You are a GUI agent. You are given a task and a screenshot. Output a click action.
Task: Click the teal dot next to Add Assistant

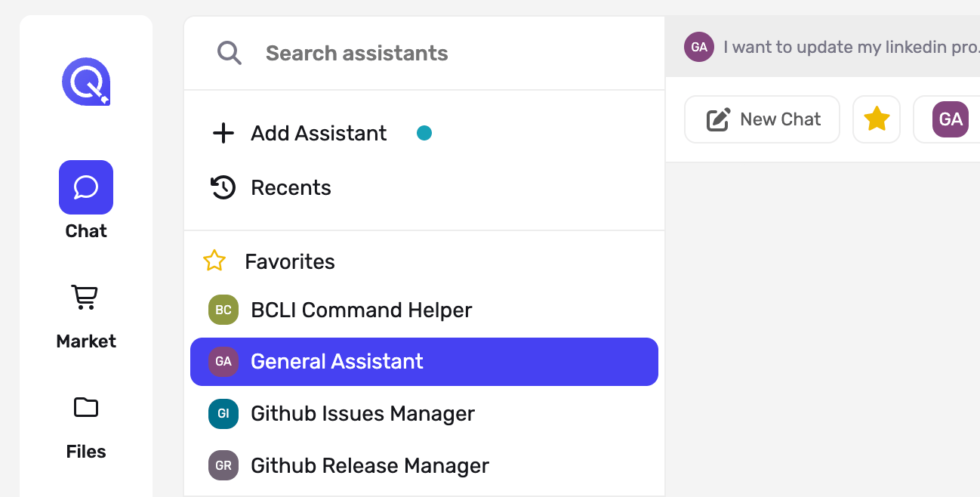point(424,134)
